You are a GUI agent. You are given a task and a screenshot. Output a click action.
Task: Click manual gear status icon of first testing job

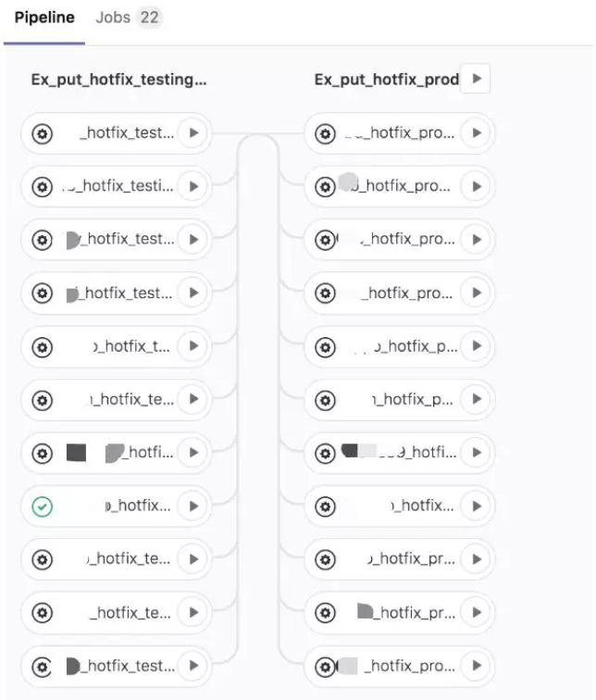click(43, 133)
